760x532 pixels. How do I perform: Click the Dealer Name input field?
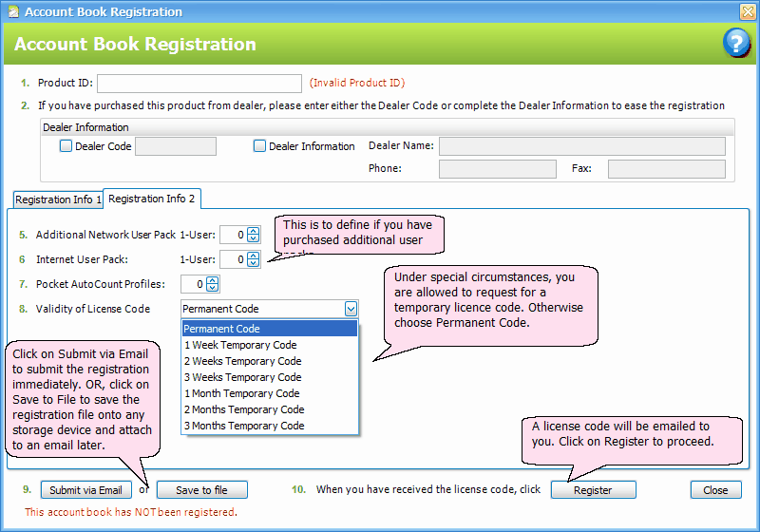click(582, 146)
